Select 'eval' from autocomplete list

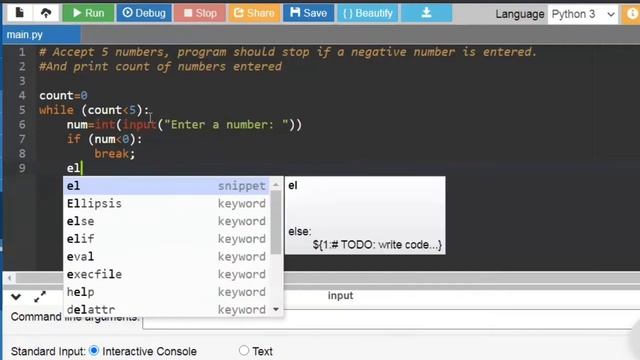[167, 256]
